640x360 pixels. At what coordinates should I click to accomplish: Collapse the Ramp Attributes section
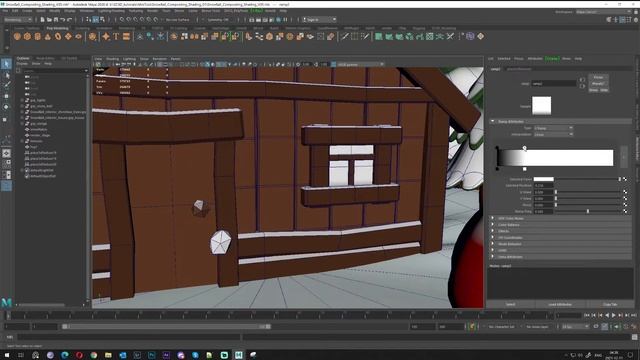[x=493, y=122]
